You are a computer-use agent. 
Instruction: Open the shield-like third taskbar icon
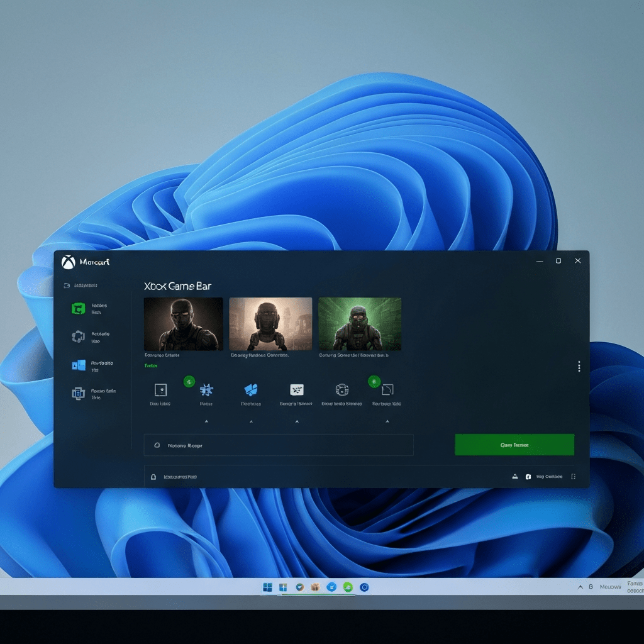(300, 587)
